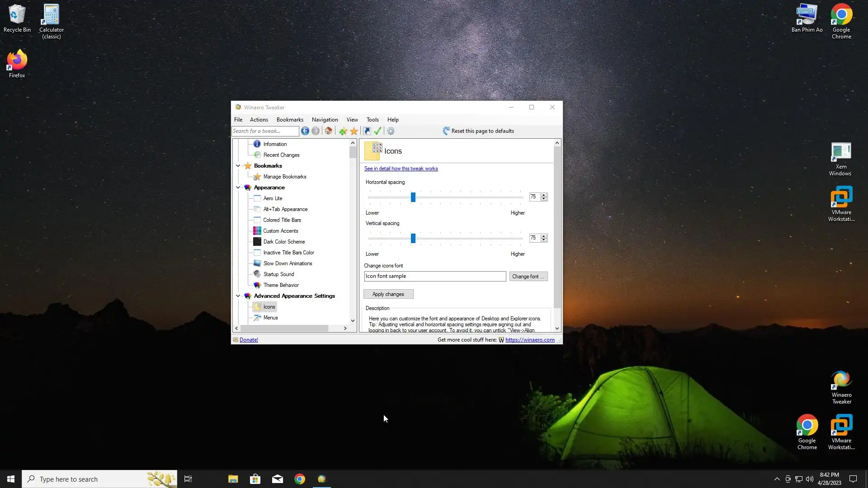
Task: Increase Vertical spacing with up stepper
Action: click(x=544, y=236)
